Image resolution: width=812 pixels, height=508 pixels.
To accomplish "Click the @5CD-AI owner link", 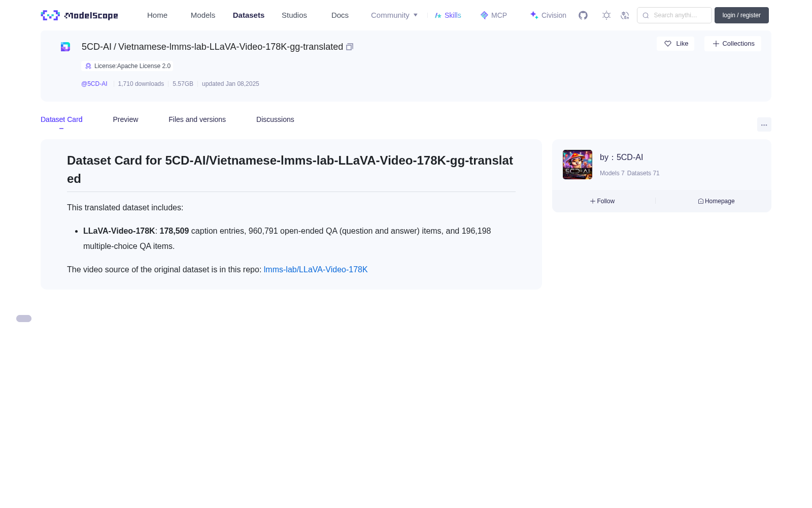I will click(x=94, y=84).
